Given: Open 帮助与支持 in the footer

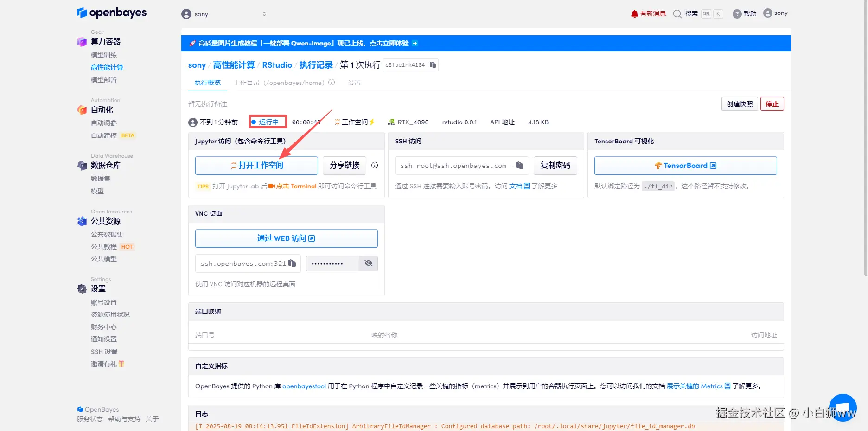Looking at the screenshot, I should (124, 419).
